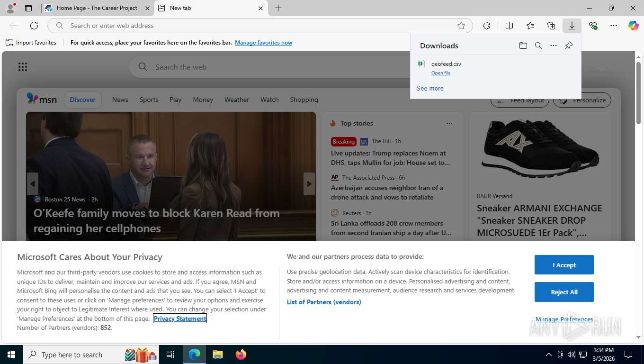644x364 pixels.
Task: Click the msn logo
Action: [x=42, y=99]
